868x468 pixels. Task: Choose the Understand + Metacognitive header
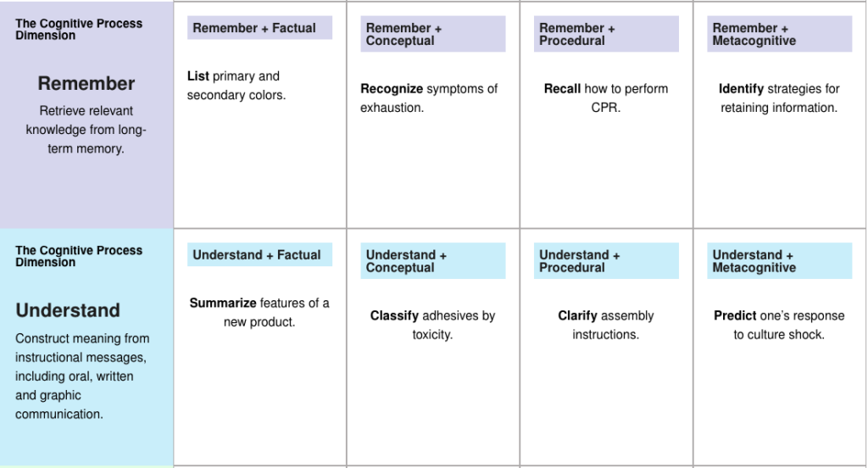point(780,261)
